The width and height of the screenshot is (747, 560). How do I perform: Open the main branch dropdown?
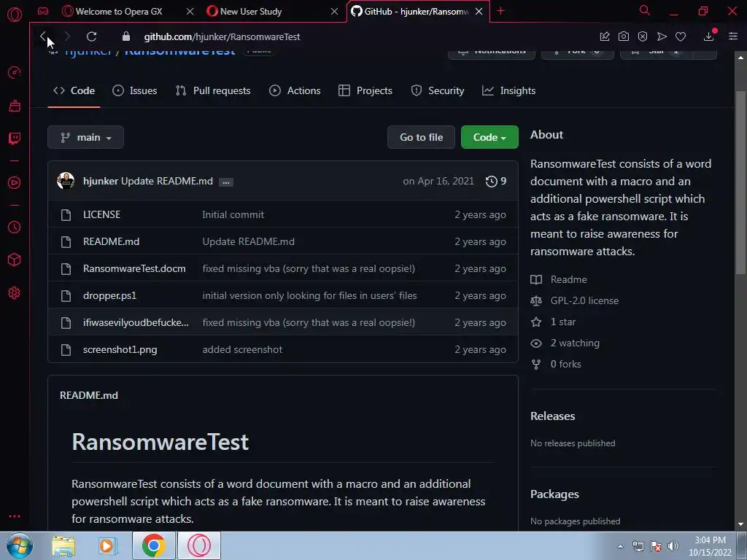click(86, 137)
